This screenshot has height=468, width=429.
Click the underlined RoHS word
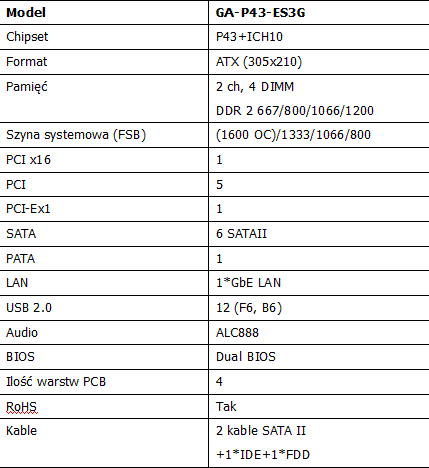(x=21, y=407)
